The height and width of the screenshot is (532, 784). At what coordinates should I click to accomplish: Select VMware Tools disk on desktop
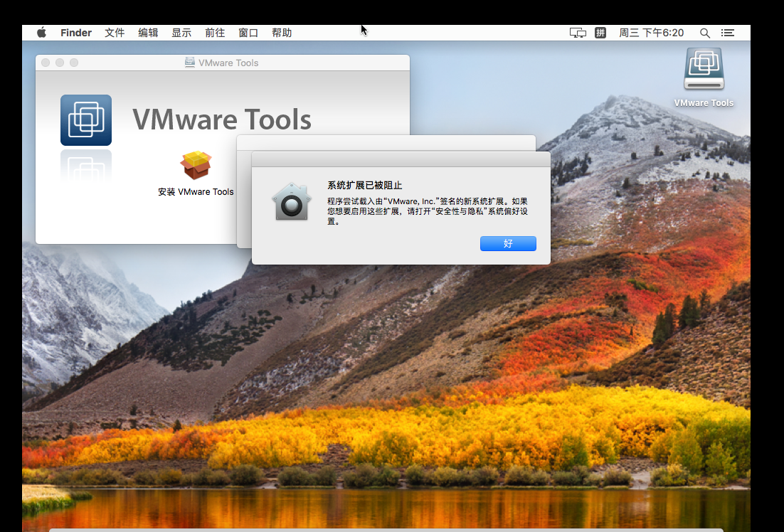[x=704, y=69]
